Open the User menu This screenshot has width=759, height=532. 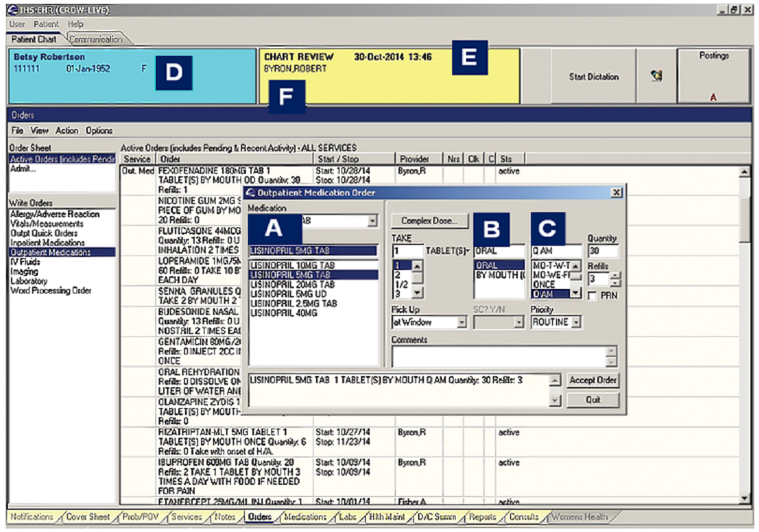pyautogui.click(x=17, y=24)
